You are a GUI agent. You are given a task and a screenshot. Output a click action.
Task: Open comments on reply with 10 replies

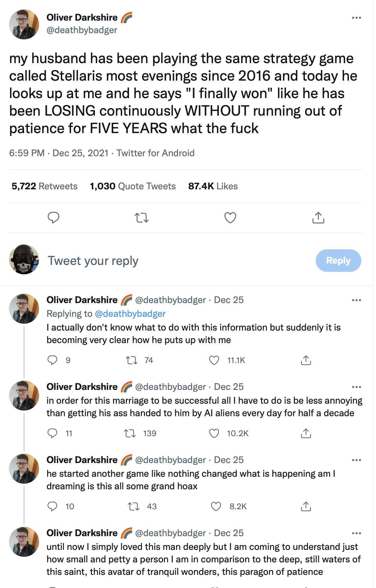(52, 506)
